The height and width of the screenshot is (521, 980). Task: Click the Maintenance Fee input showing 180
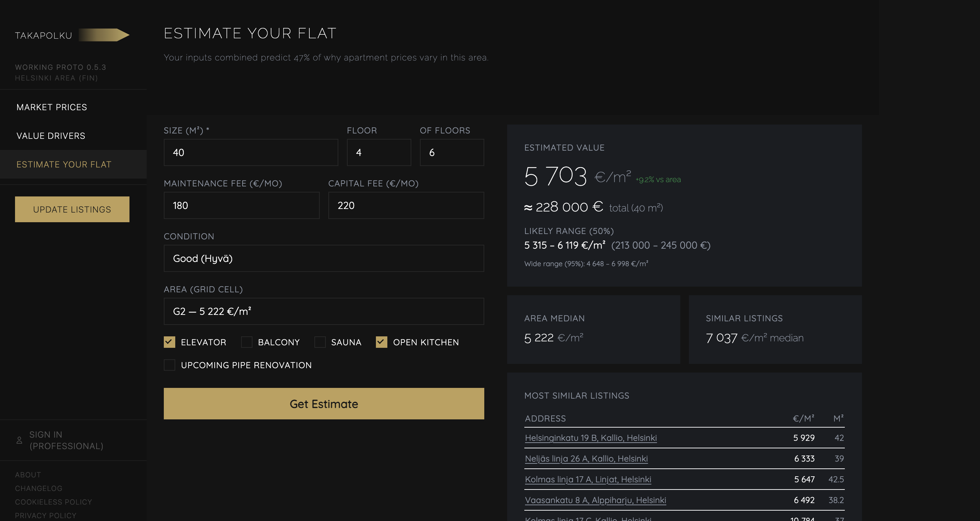click(241, 205)
